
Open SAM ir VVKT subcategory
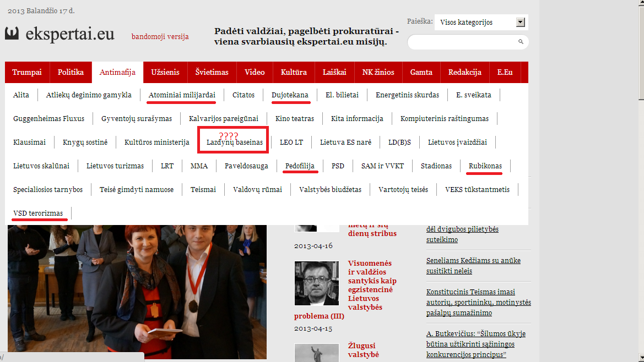coord(383,166)
